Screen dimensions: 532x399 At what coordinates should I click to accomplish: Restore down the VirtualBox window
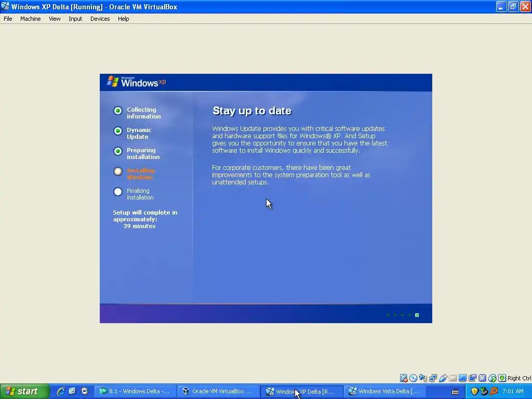[x=513, y=6]
